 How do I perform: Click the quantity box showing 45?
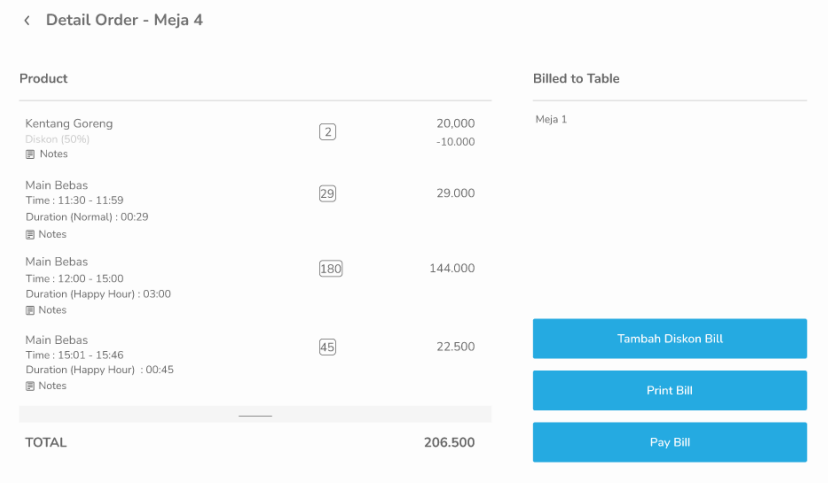pyautogui.click(x=327, y=347)
